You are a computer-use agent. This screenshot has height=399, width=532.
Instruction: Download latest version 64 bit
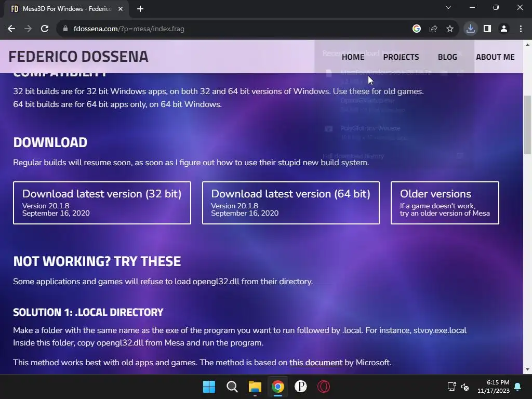pos(291,203)
